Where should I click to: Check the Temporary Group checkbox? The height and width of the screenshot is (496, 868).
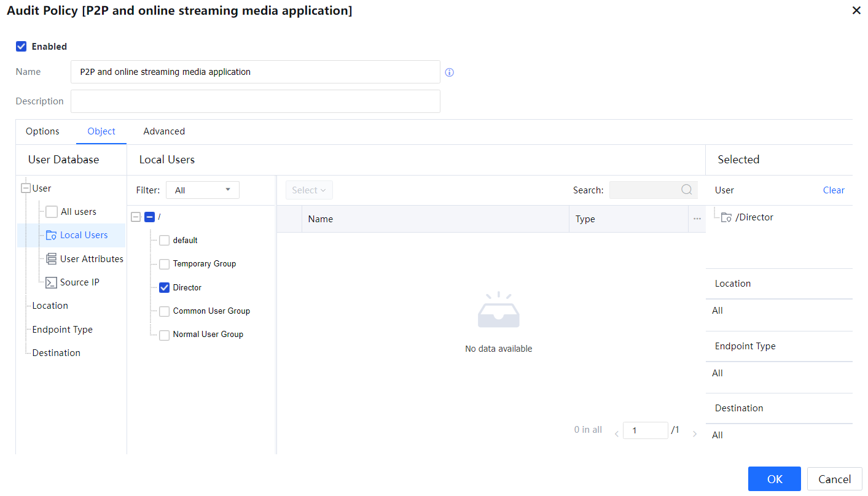tap(164, 264)
